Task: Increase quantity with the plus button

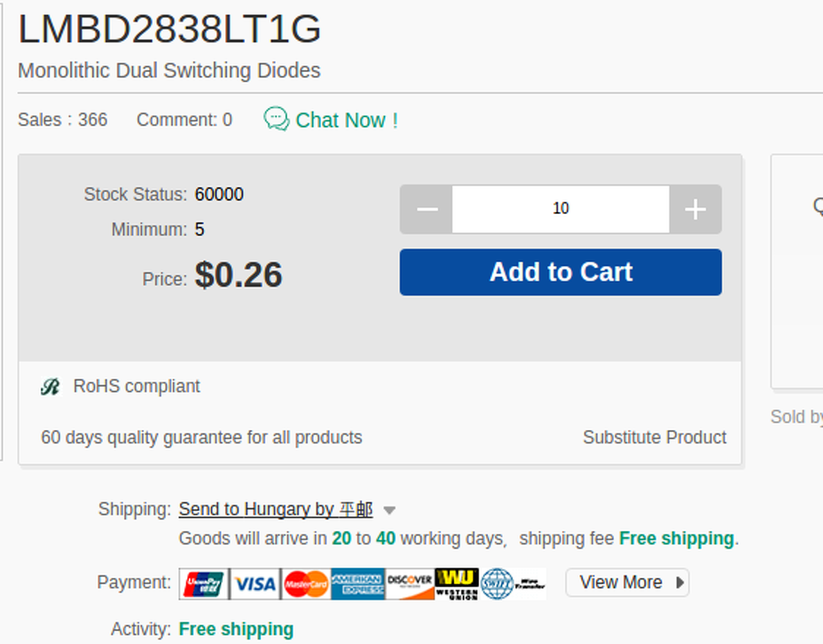Action: 695,210
